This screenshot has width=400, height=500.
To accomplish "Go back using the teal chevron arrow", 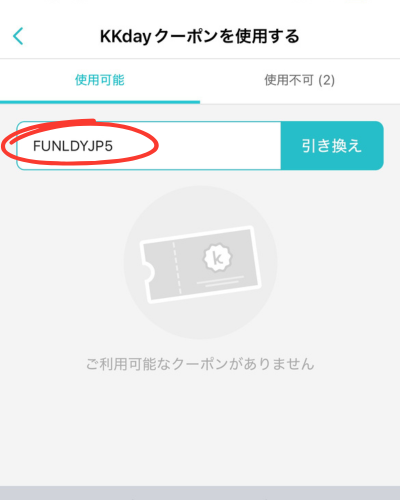I will (18, 36).
